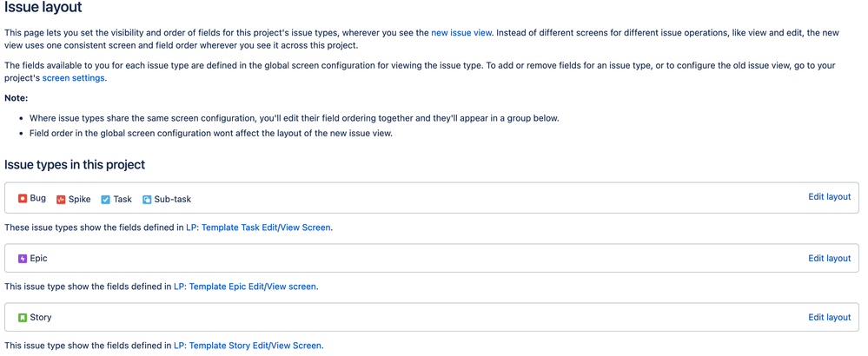Open LP: Template Epic Edit/View screen link
868x356 pixels.
245,287
